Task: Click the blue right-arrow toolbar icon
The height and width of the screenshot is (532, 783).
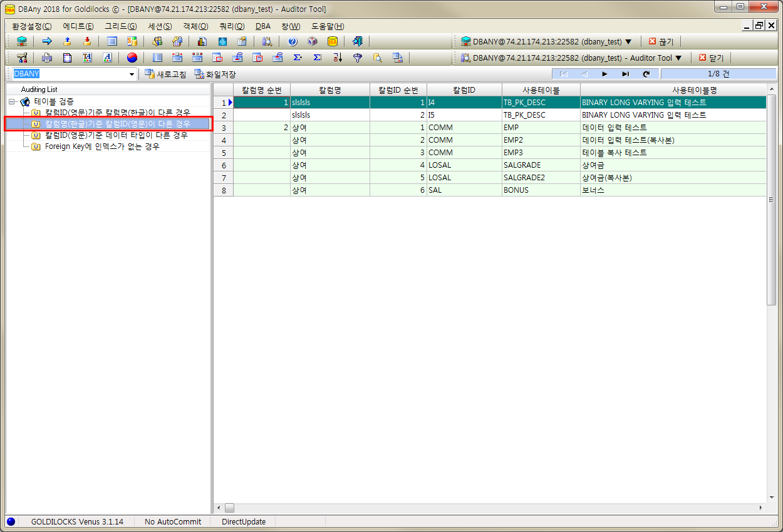Action: 47,41
